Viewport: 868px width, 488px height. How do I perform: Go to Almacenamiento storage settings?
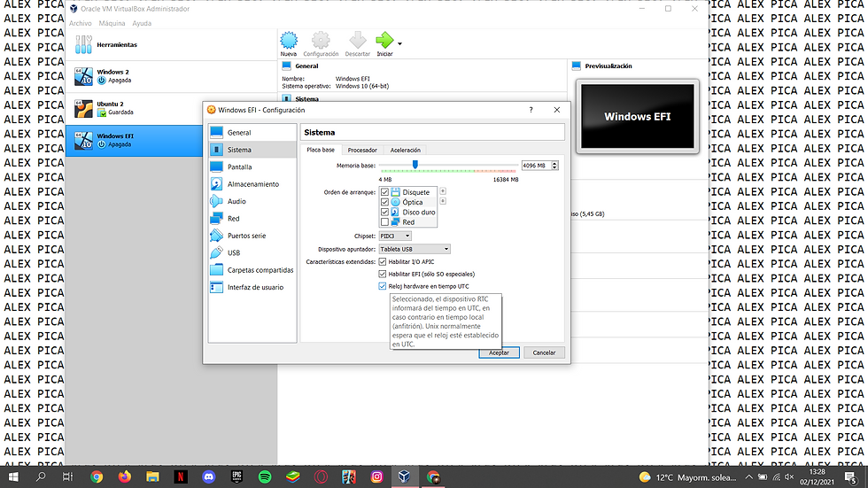click(252, 184)
